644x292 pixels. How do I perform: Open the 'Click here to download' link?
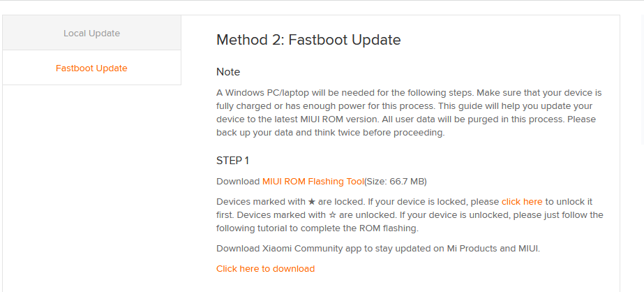click(x=265, y=268)
